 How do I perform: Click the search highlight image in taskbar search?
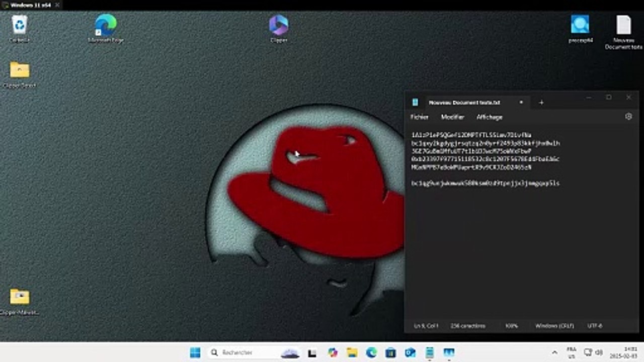coord(290,352)
